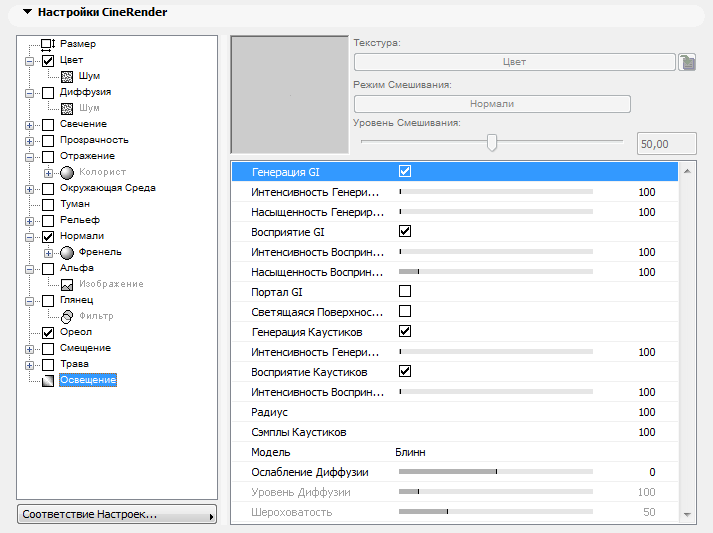
Task: Uncheck the Генерация GI checkbox
Action: click(x=405, y=171)
